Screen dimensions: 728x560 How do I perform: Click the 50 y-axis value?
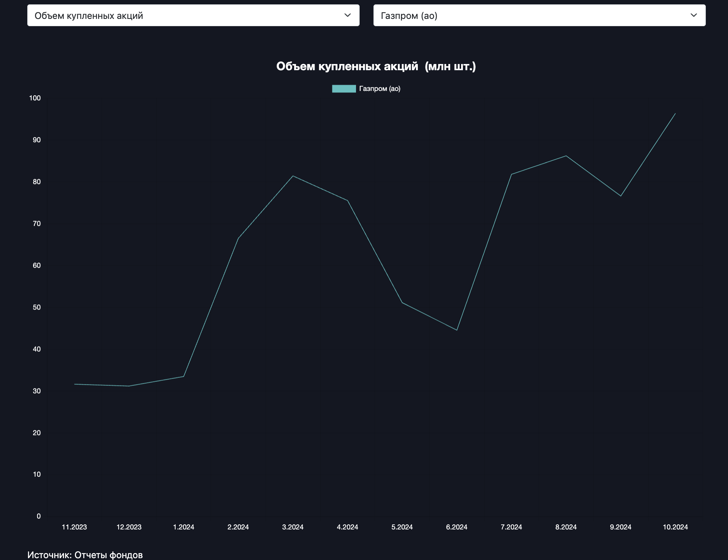click(37, 307)
